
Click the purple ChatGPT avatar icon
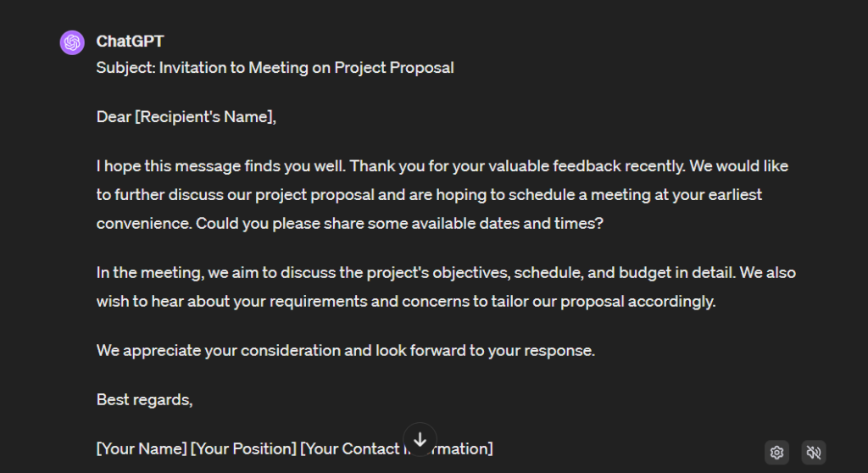[x=72, y=42]
